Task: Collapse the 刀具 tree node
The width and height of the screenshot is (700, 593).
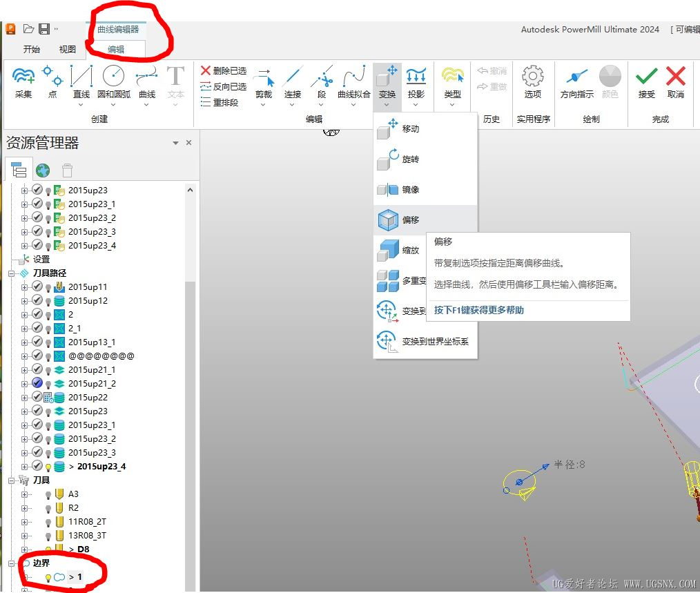Action: click(x=11, y=480)
